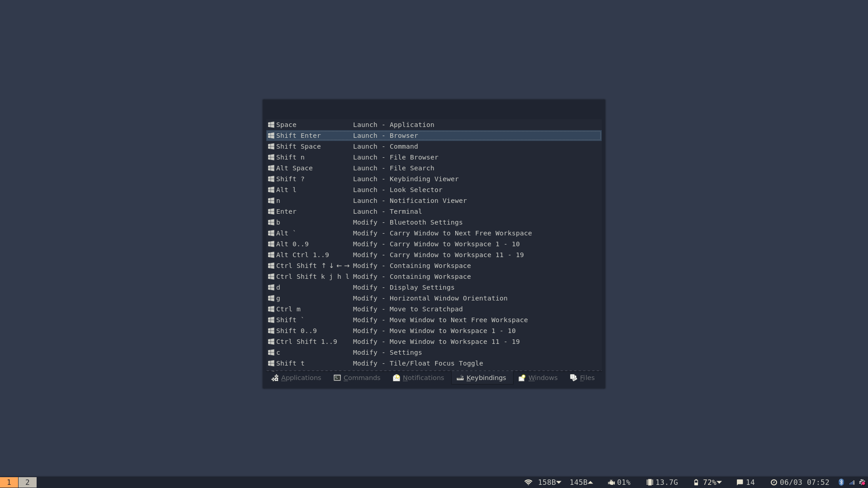The width and height of the screenshot is (868, 488).
Task: Expand the upload speed indicator next to 145B
Action: click(590, 482)
